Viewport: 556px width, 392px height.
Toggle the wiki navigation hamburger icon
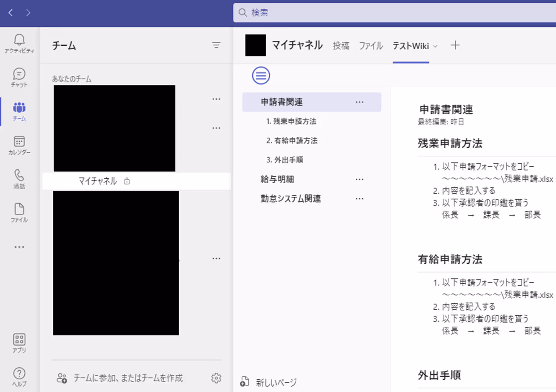click(261, 75)
